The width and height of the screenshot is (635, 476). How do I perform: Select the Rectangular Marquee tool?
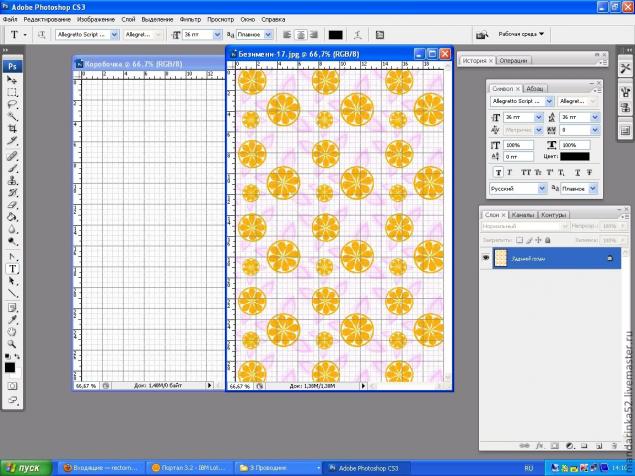[x=13, y=92]
